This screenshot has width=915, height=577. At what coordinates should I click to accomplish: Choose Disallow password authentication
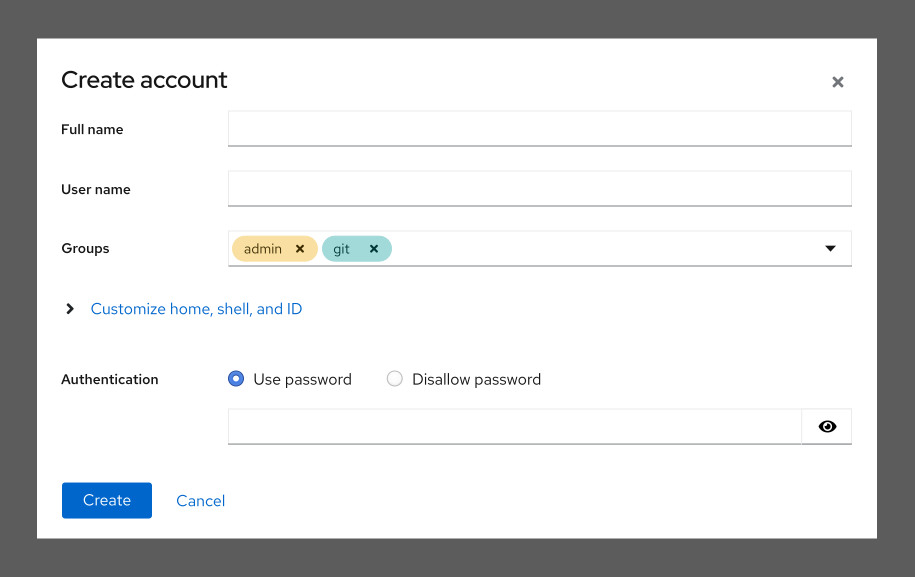[x=394, y=378]
